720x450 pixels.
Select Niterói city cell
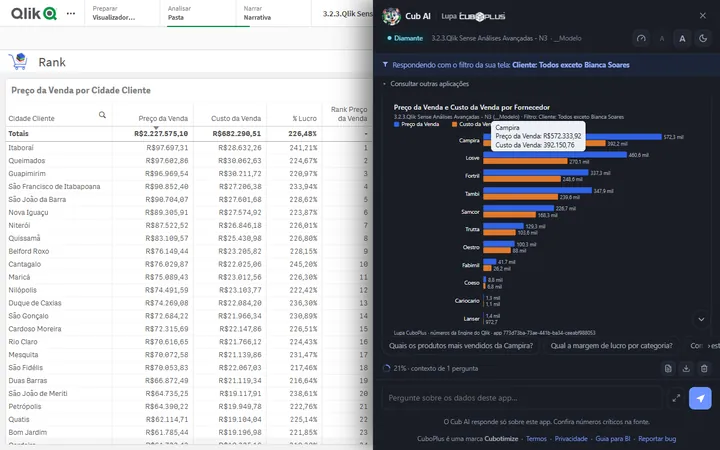pos(19,225)
